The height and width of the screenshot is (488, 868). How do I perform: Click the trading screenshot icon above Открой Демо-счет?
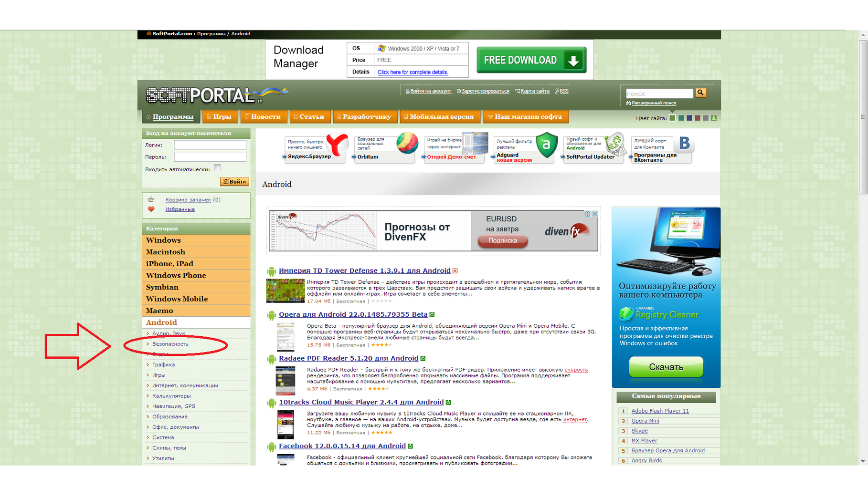tap(476, 143)
